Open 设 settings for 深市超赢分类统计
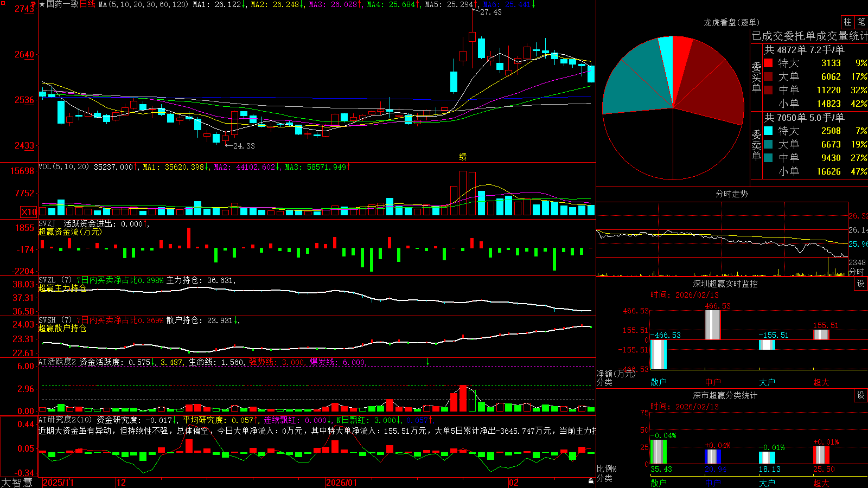Viewport: 868px width, 488px height. [x=861, y=395]
